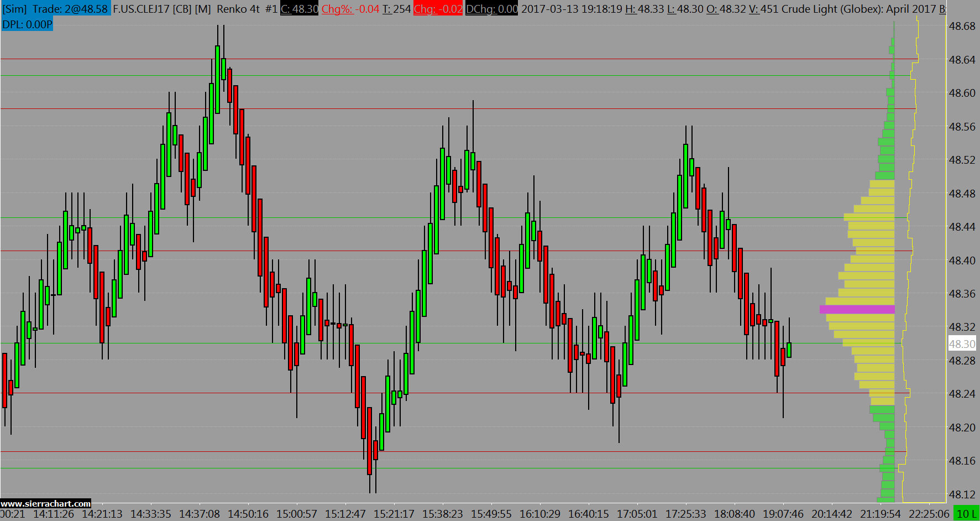Click the 18:08:40 time axis label

tap(735, 514)
